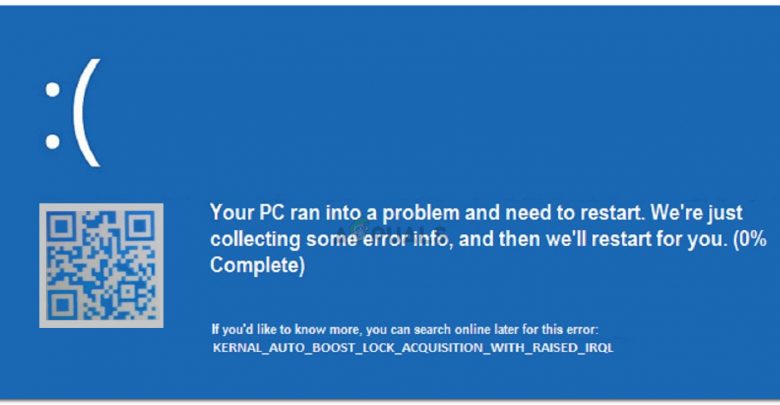Viewport: 780px width, 405px height.
Task: Click the top-right finder square of the QR code
Action: [x=141, y=226]
